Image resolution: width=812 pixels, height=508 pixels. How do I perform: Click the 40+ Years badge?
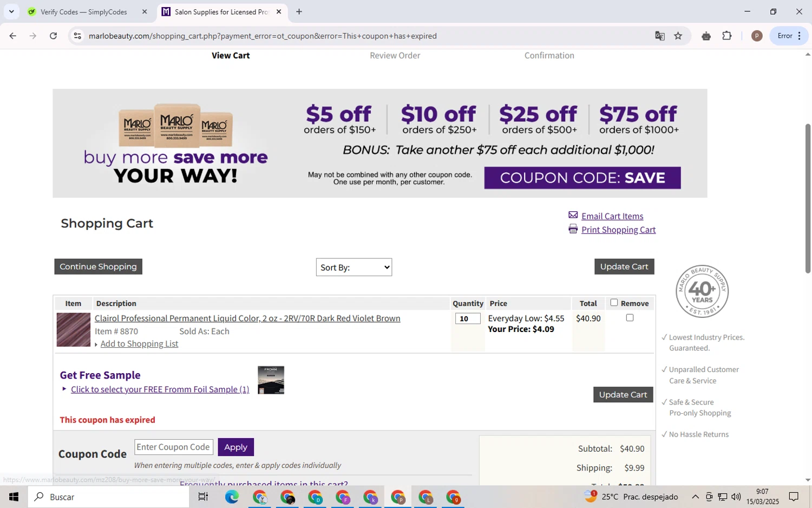(x=702, y=291)
